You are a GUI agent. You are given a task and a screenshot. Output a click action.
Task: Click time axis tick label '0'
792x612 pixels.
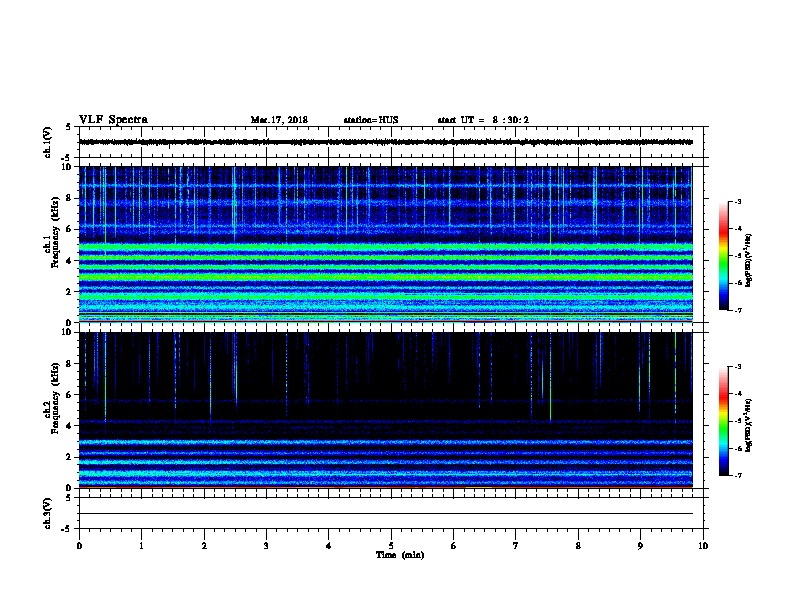79,546
